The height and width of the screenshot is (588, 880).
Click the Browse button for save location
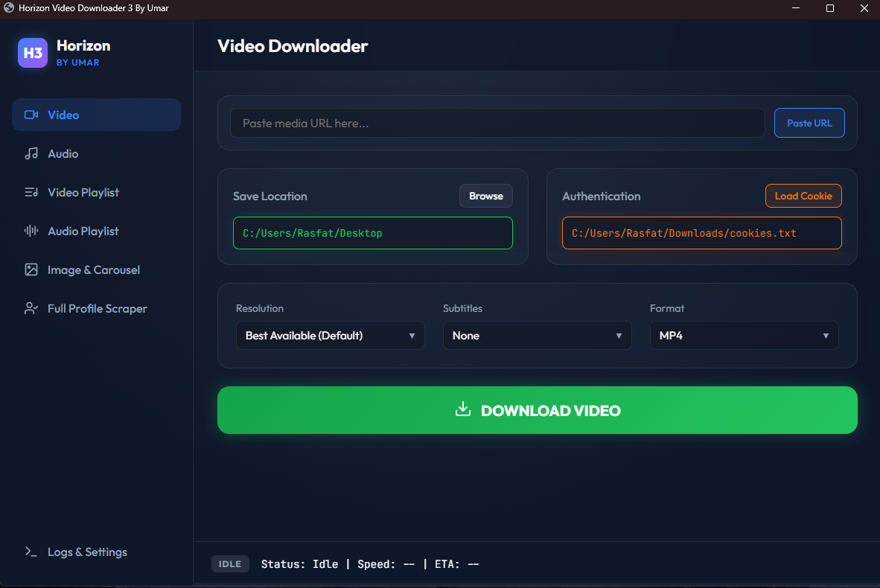coord(486,196)
